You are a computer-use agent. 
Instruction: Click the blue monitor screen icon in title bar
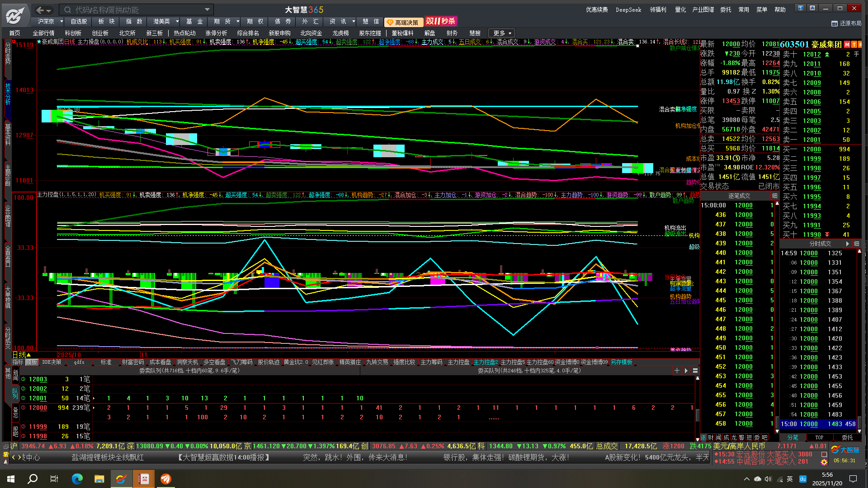[x=800, y=8]
